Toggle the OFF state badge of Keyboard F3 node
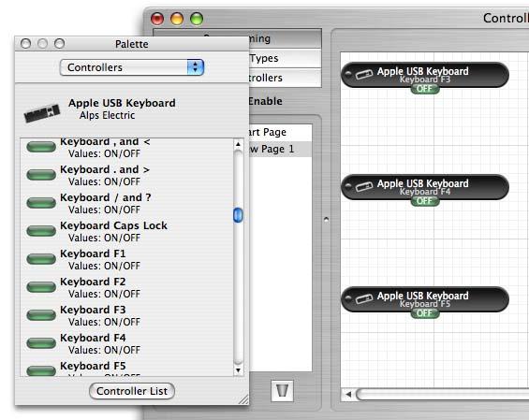This screenshot has height=420, width=529. tap(425, 89)
